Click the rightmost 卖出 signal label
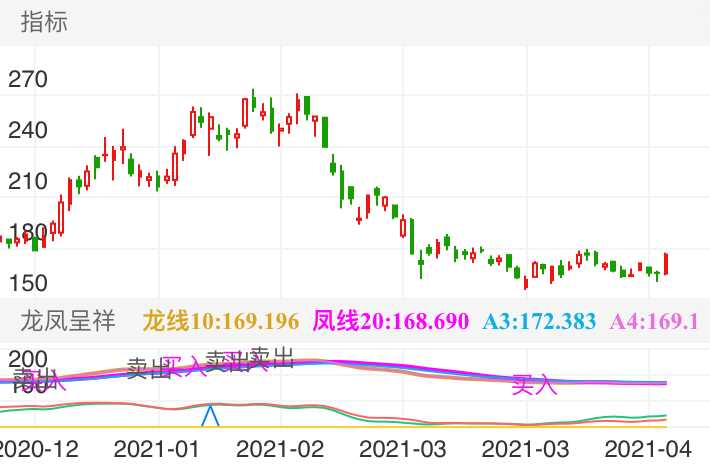This screenshot has width=710, height=472. 271,357
